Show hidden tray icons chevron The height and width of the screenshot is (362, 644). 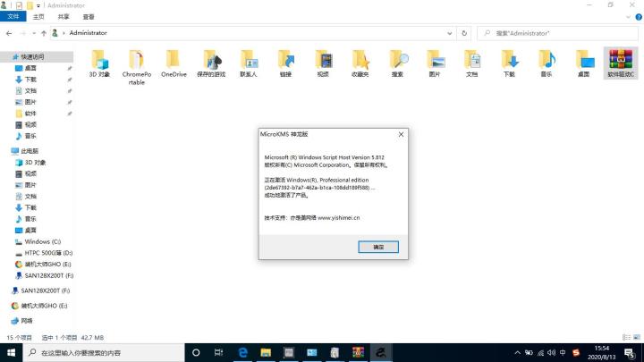click(x=518, y=352)
